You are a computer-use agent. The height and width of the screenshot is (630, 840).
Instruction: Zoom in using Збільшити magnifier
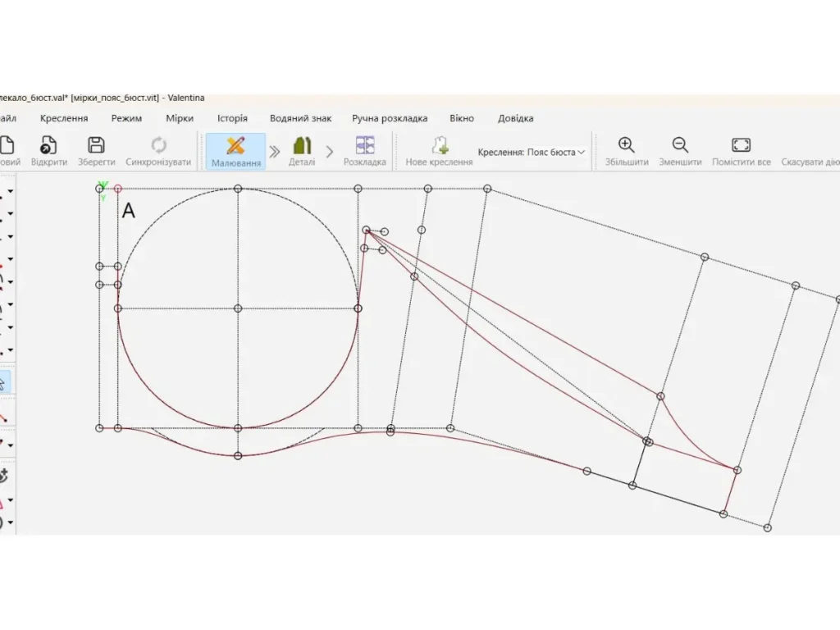click(x=626, y=150)
